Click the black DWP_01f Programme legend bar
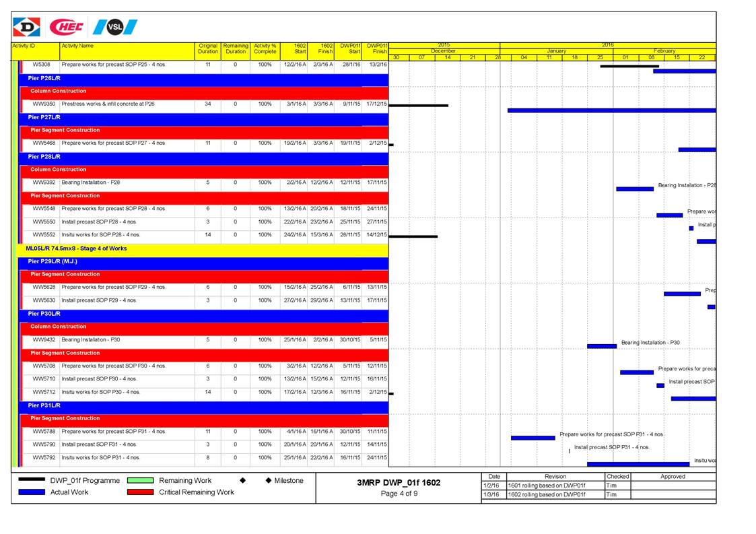The image size is (756, 534). [x=32, y=480]
